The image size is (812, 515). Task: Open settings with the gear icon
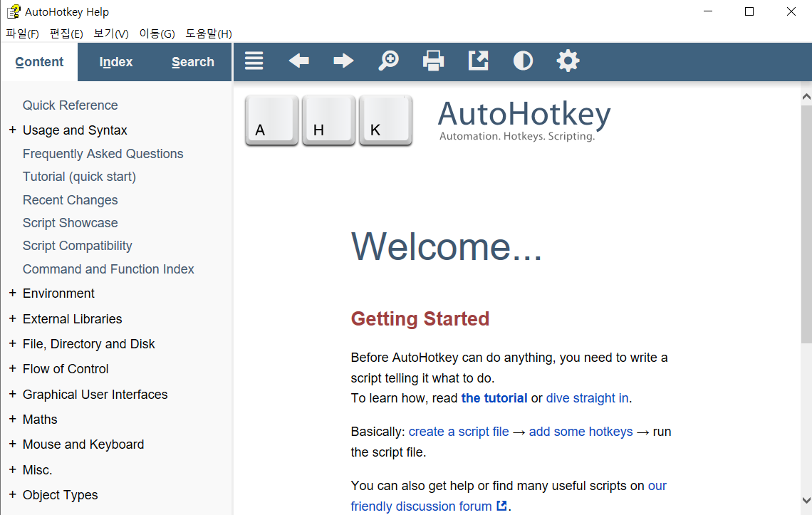point(568,61)
